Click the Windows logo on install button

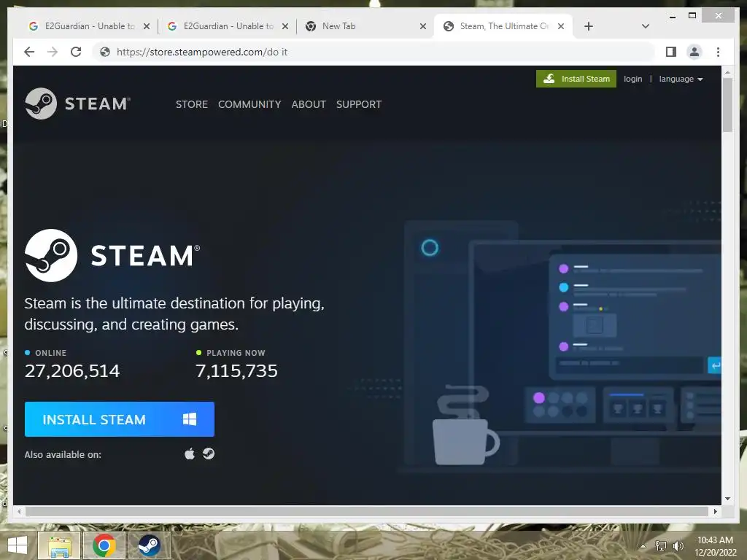click(x=190, y=419)
